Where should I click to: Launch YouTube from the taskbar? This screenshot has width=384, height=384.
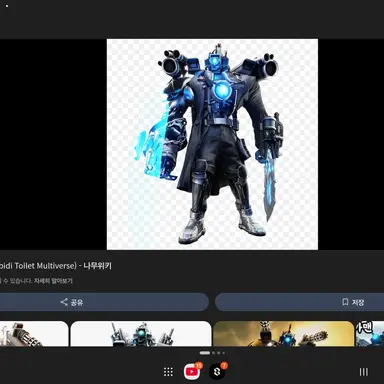(192, 372)
